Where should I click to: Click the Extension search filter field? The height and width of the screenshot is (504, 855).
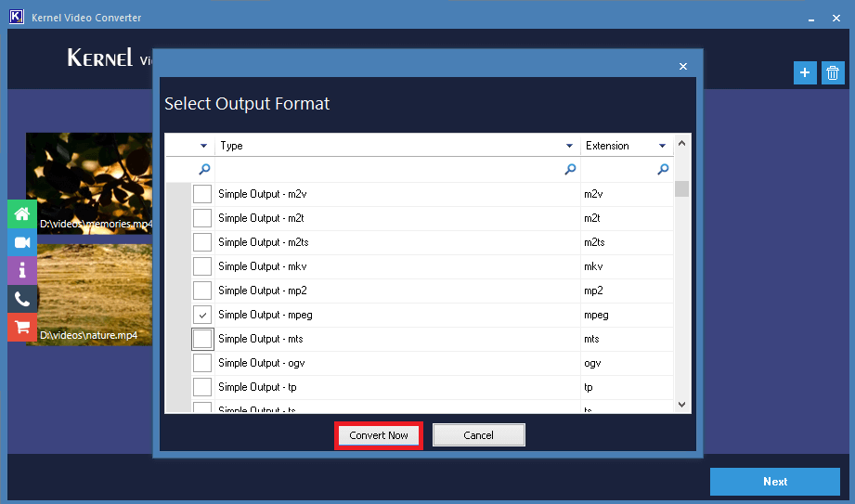tap(627, 170)
